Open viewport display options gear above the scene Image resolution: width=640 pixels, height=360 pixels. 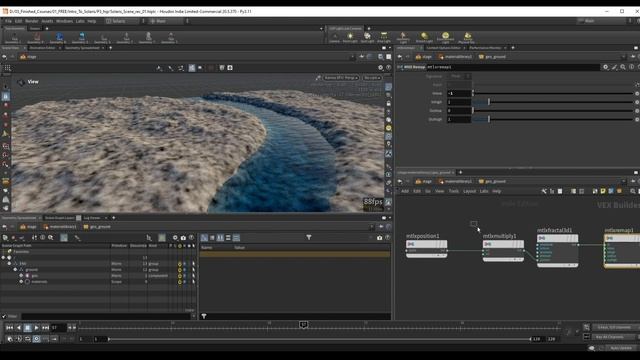click(x=380, y=68)
